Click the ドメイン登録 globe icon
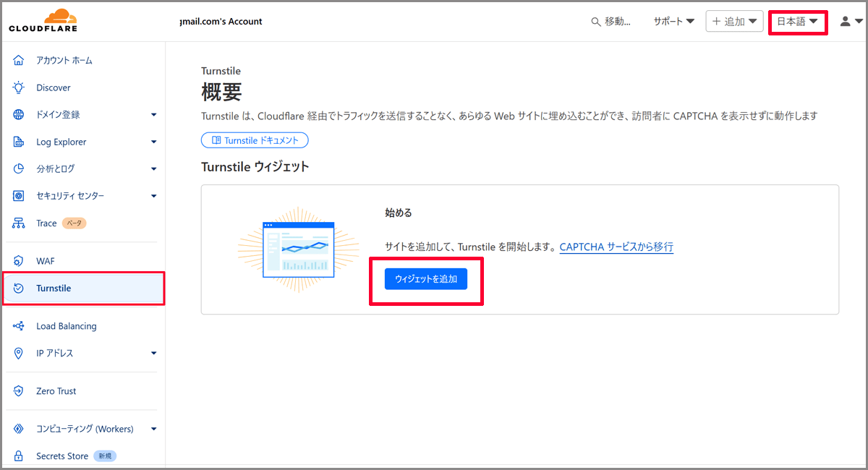Screen dimensions: 868x470 (x=19, y=114)
